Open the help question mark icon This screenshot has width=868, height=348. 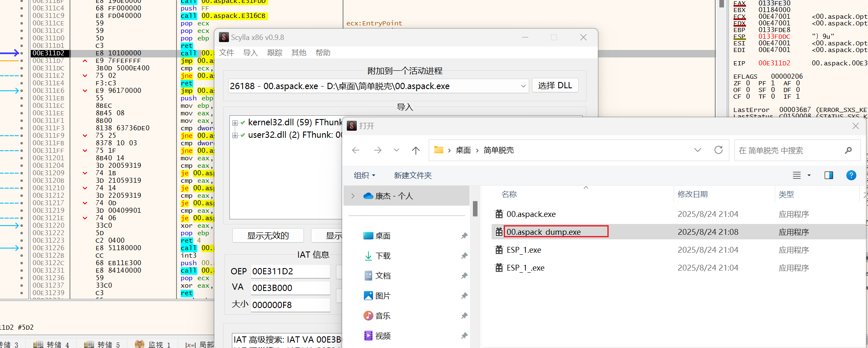(851, 175)
